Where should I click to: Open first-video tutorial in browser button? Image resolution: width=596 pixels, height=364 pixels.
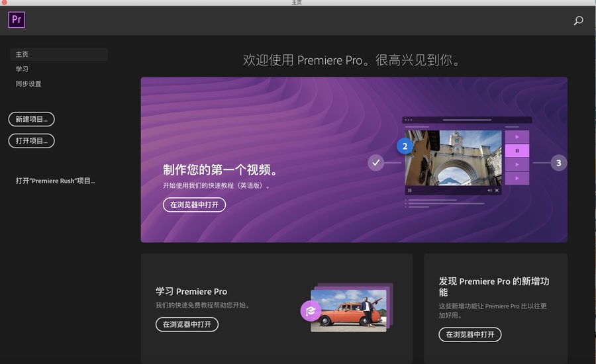[194, 205]
